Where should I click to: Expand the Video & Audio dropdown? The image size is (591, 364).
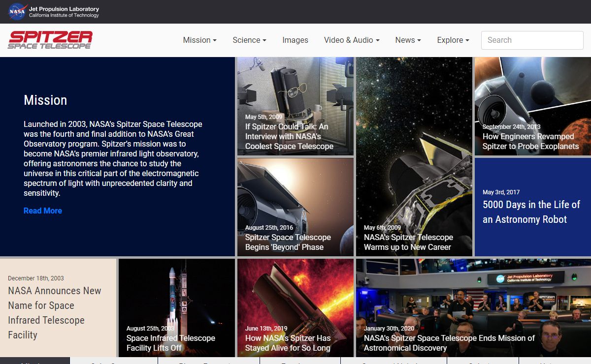pos(352,40)
